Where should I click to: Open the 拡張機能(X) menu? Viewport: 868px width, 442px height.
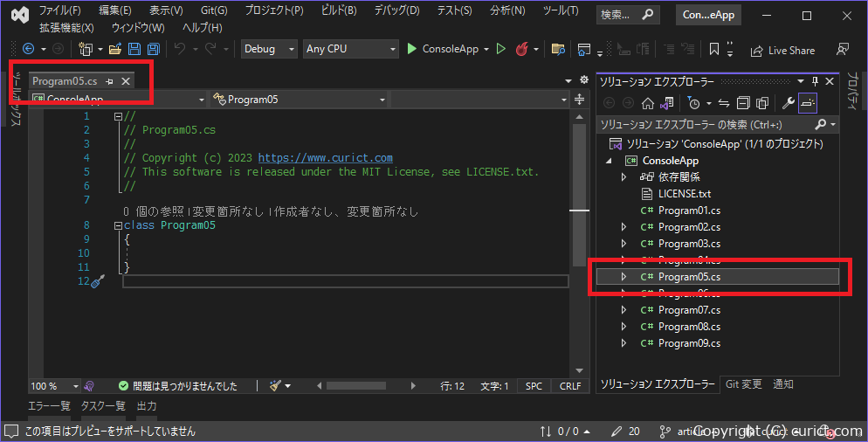click(67, 27)
